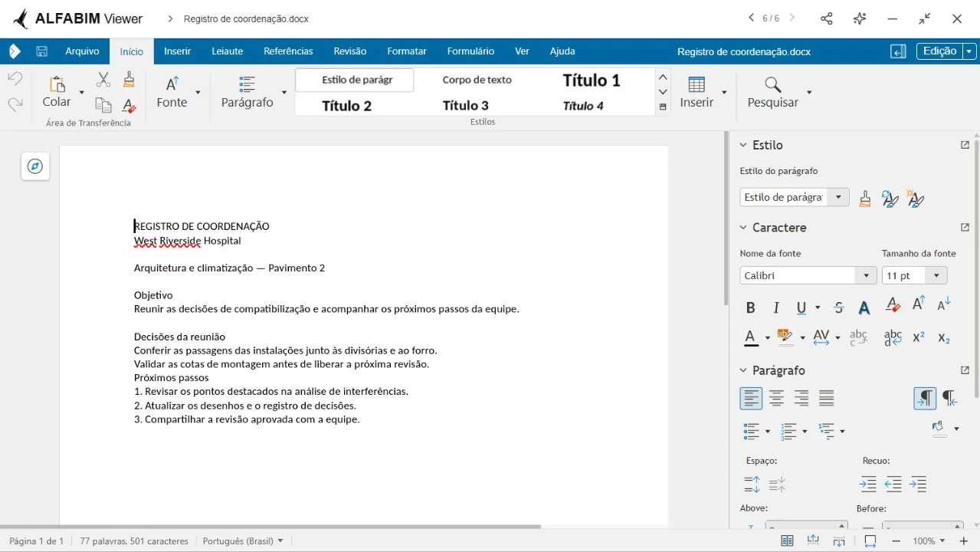This screenshot has width=980, height=552.
Task: Click the increase indent icon under Recuo
Action: pos(867,484)
